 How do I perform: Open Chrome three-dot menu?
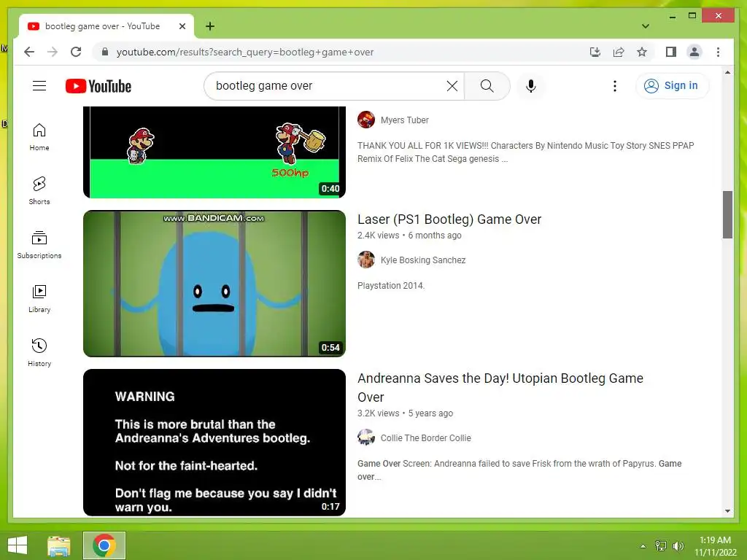point(718,52)
